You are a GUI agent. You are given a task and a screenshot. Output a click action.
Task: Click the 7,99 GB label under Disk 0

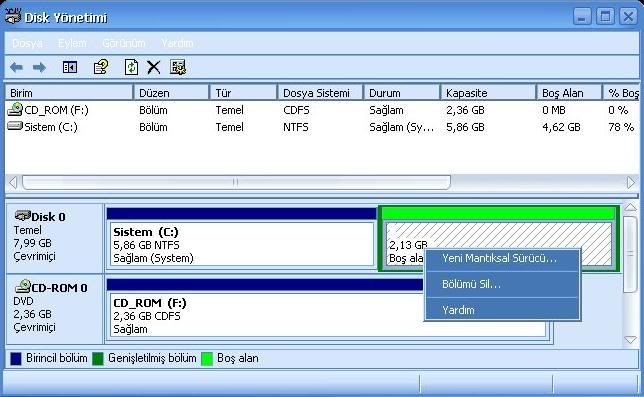tap(32, 243)
